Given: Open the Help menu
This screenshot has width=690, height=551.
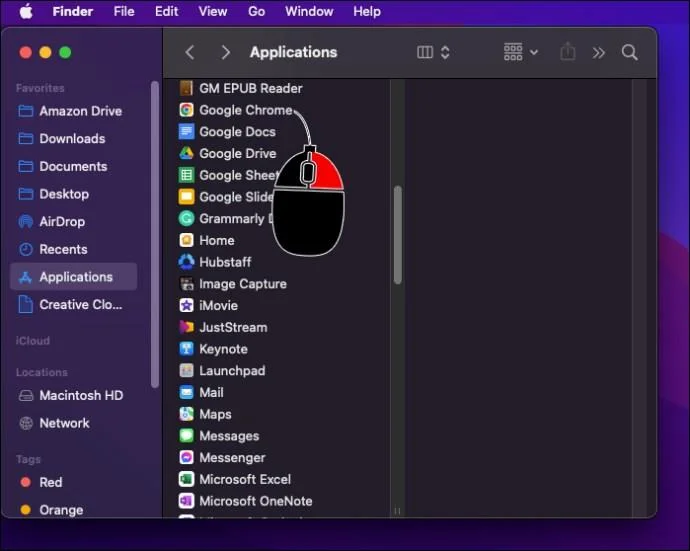Looking at the screenshot, I should point(367,11).
